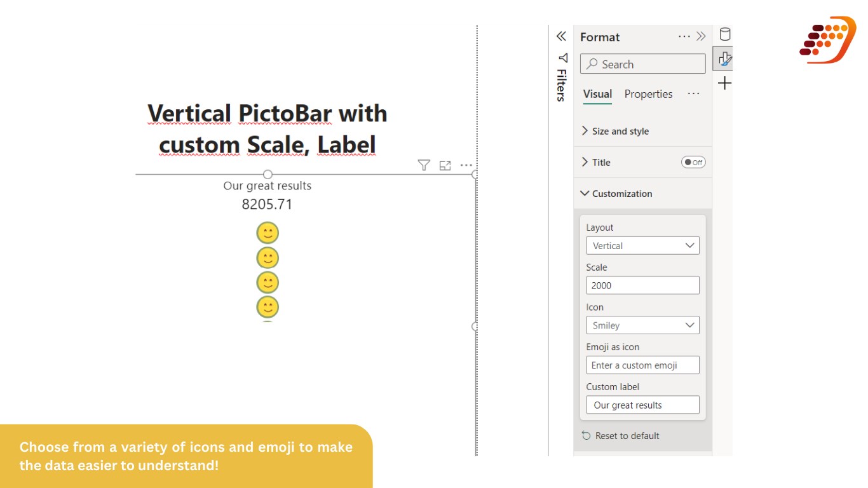Collapse the Filters pane with double chevron
868x488 pixels.
coord(561,36)
